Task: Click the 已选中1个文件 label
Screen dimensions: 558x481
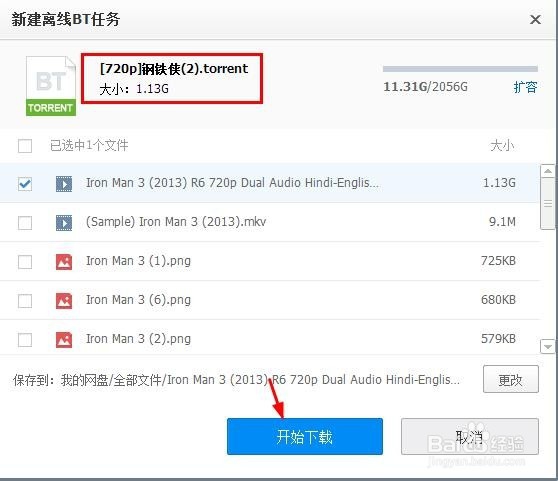Action: 89,146
